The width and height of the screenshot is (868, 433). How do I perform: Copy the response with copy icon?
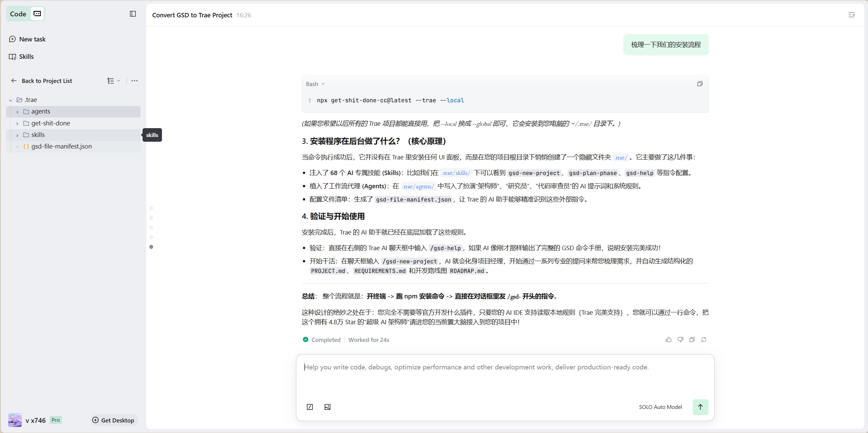pyautogui.click(x=692, y=340)
